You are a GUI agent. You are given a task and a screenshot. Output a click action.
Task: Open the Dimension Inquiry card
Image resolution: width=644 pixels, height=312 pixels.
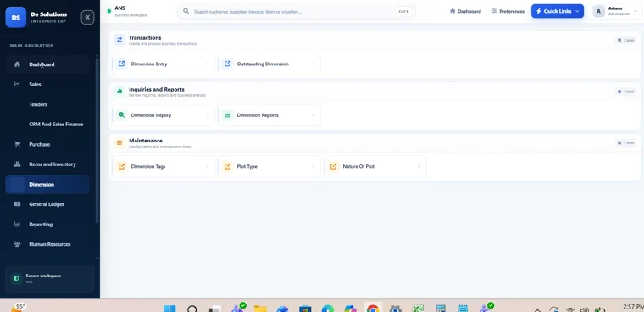164,115
